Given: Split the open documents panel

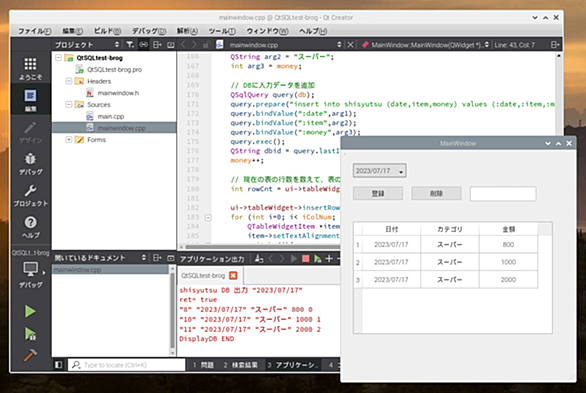Looking at the screenshot, I should 157,258.
